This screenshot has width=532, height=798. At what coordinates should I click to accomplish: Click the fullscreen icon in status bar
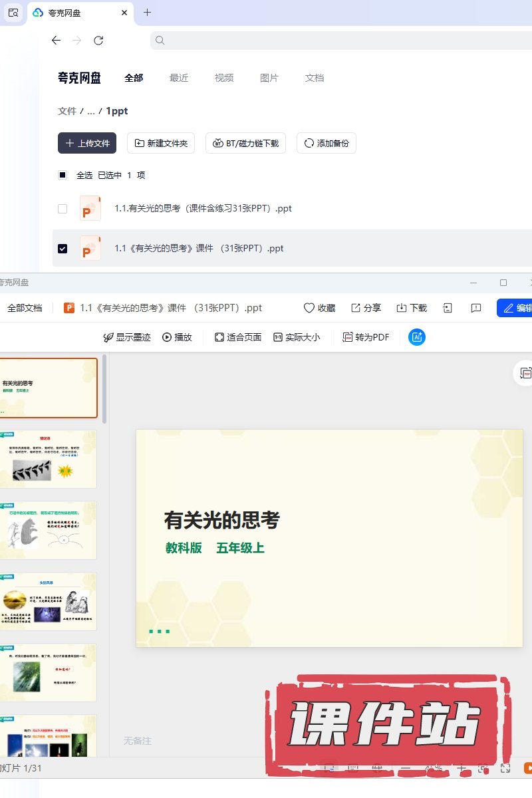click(505, 768)
